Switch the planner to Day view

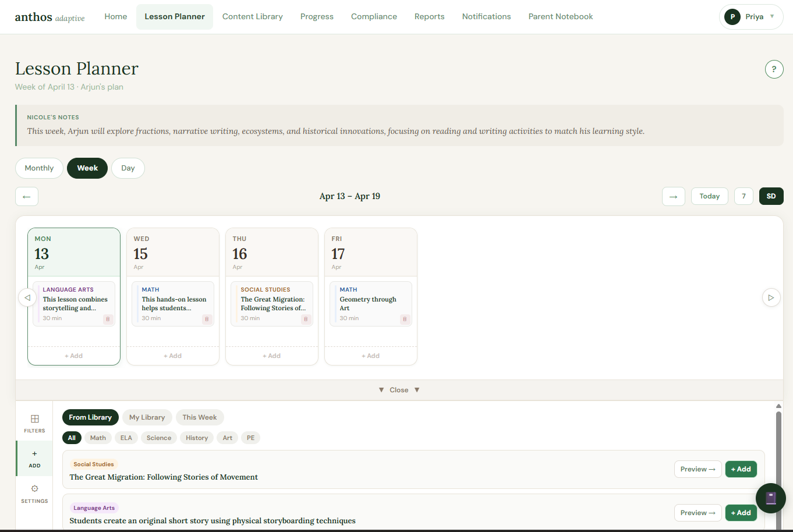[128, 168]
